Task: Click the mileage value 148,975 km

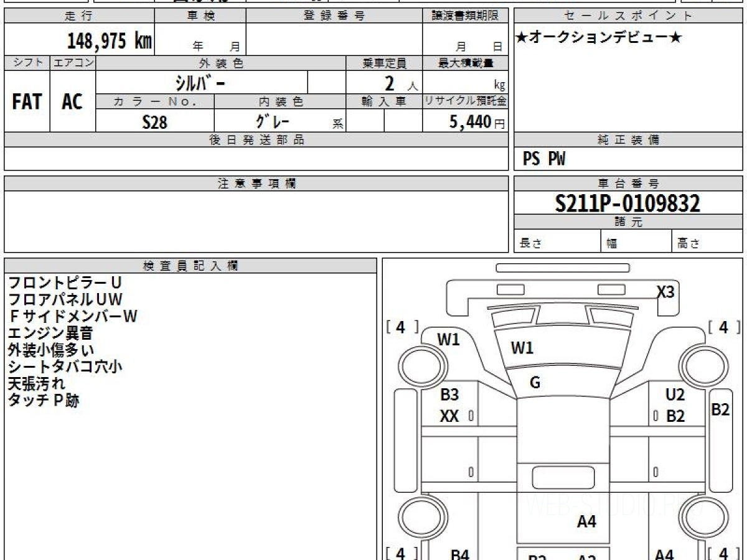Action: pos(110,41)
